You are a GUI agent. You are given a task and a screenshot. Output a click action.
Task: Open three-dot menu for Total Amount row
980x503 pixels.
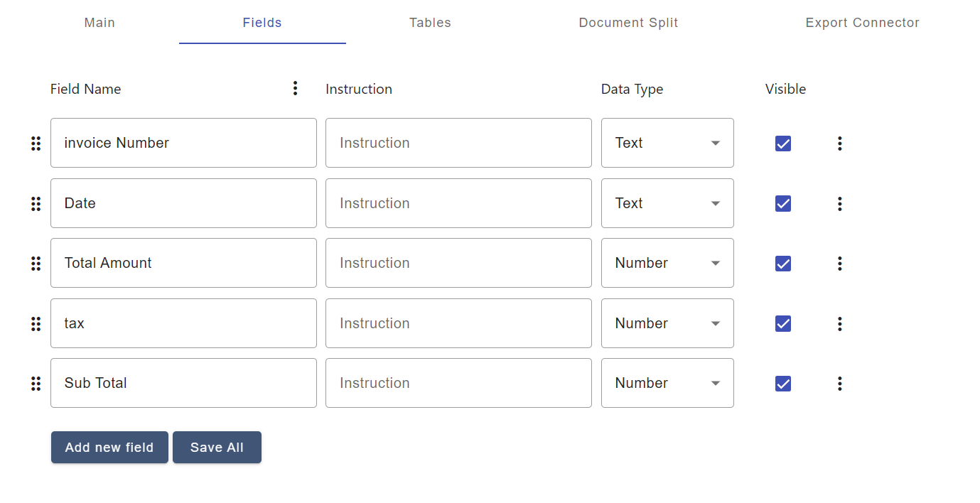tap(839, 264)
